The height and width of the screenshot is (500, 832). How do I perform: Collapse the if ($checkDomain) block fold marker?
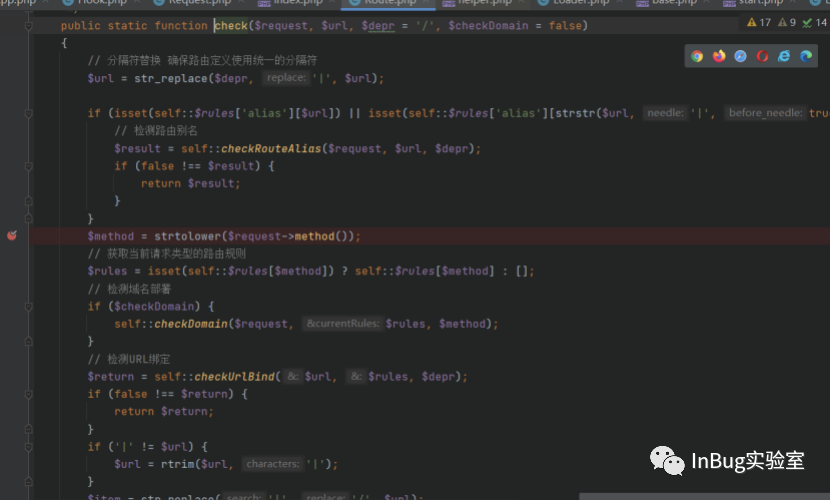coord(29,306)
